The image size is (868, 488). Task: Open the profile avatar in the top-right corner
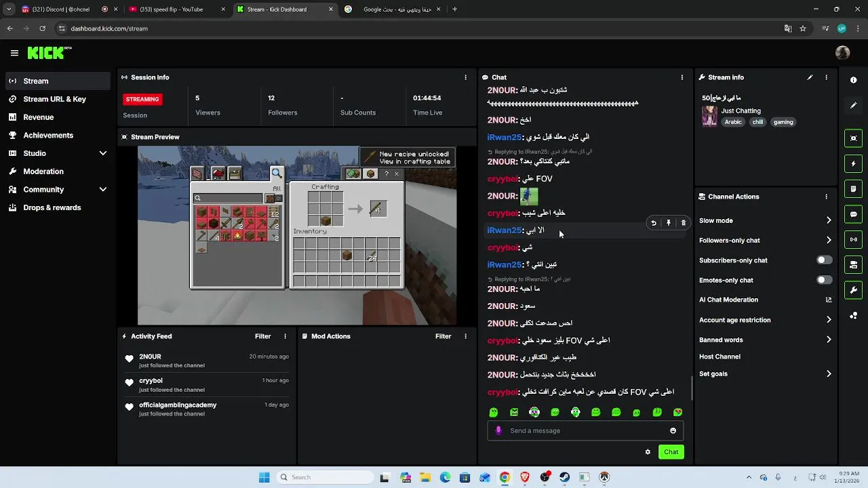pos(843,53)
